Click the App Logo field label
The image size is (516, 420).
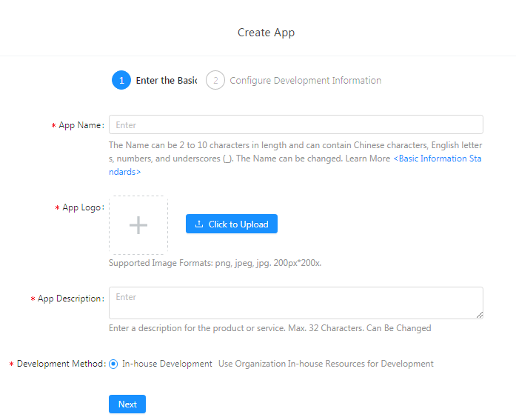coord(82,207)
